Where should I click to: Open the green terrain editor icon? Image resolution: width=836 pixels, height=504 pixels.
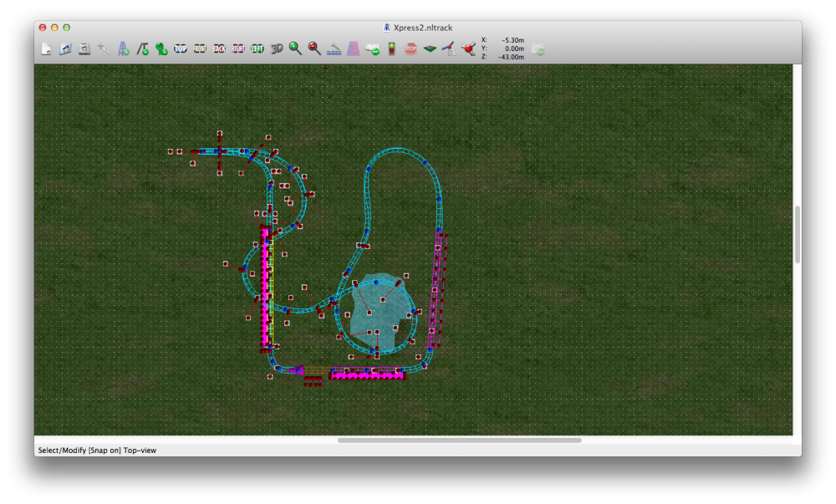point(430,49)
